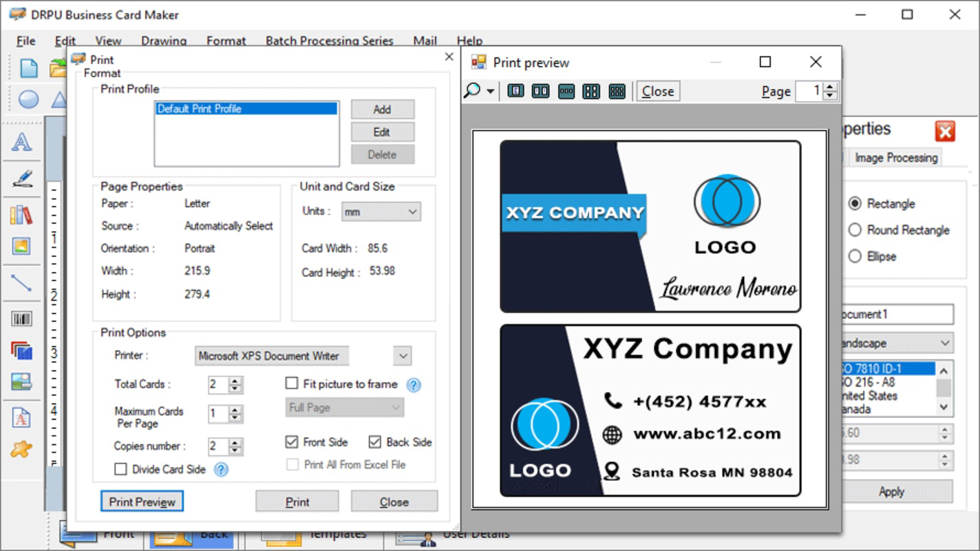This screenshot has width=980, height=551.
Task: Switch to six-card grid preview layout
Action: click(x=617, y=90)
